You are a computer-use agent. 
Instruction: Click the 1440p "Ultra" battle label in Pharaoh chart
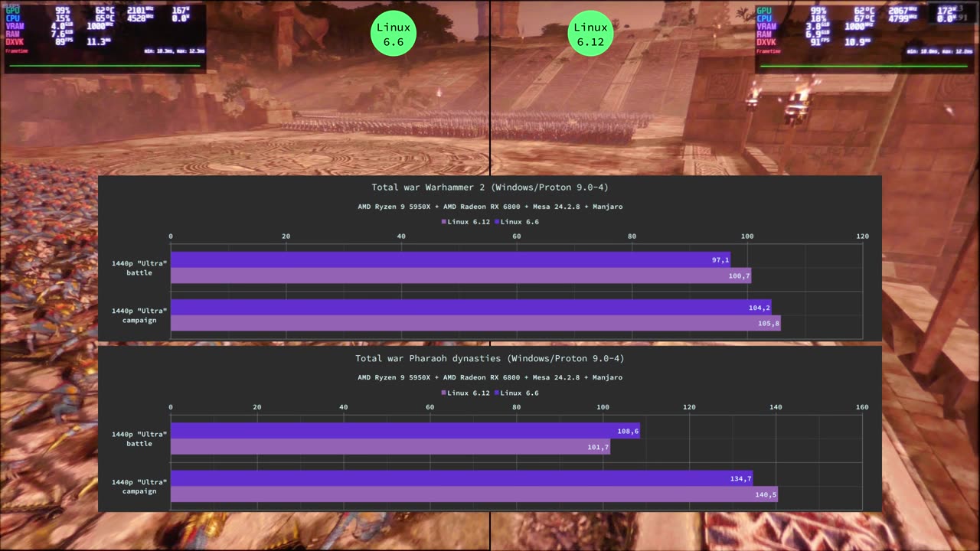[139, 439]
